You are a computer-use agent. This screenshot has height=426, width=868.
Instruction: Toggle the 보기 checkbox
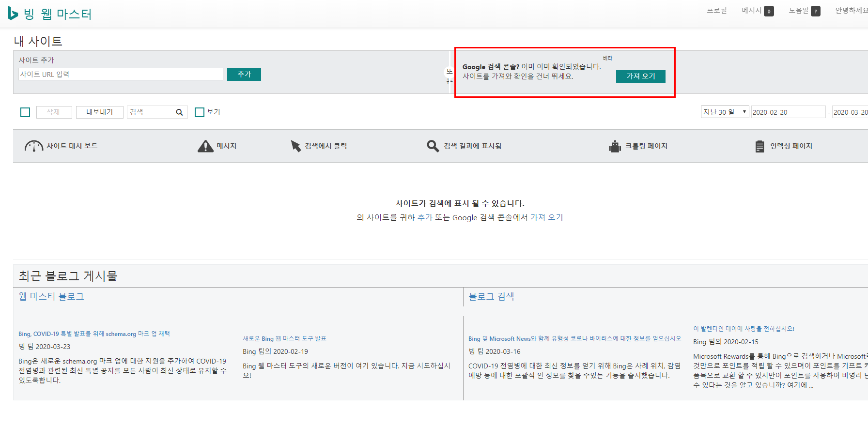pyautogui.click(x=199, y=112)
